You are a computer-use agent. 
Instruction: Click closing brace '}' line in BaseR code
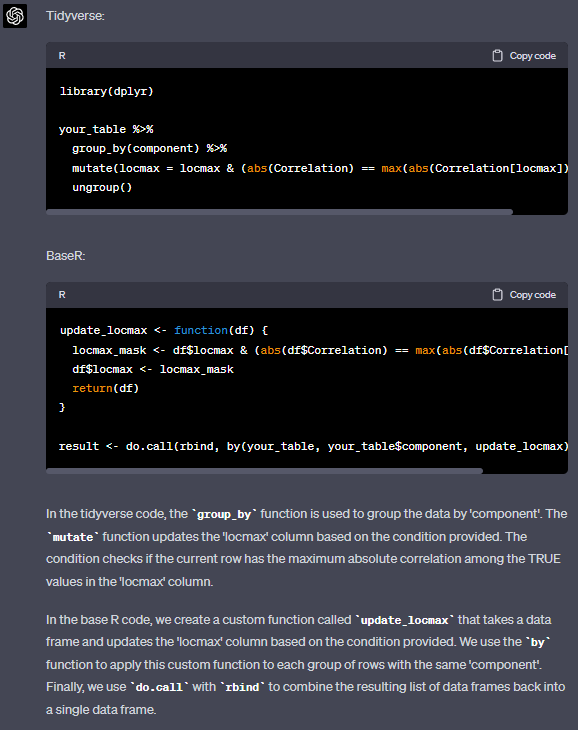[x=62, y=407]
